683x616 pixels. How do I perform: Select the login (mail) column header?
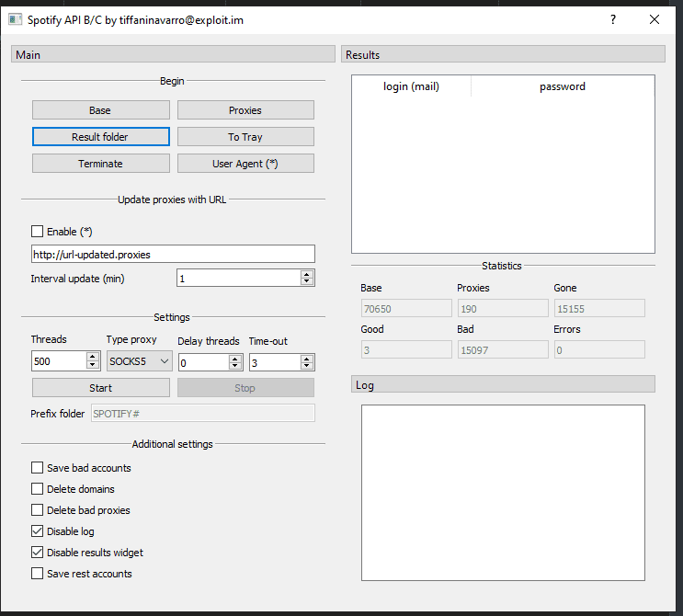pyautogui.click(x=411, y=86)
